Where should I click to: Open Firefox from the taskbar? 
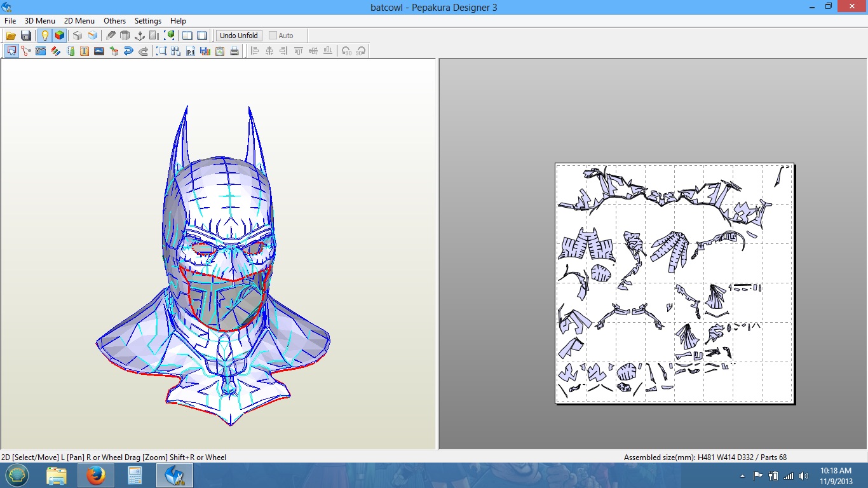click(95, 475)
